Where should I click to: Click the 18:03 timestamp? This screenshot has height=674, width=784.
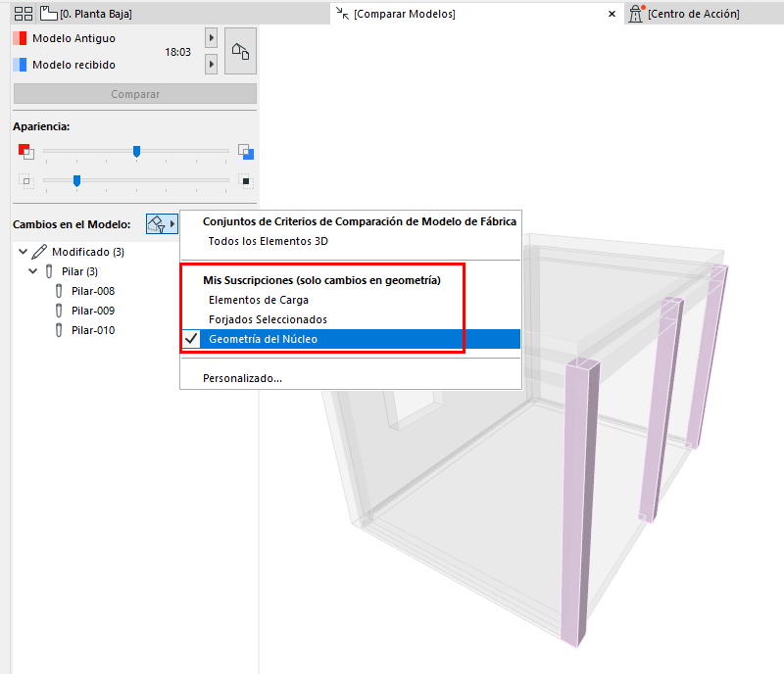177,52
